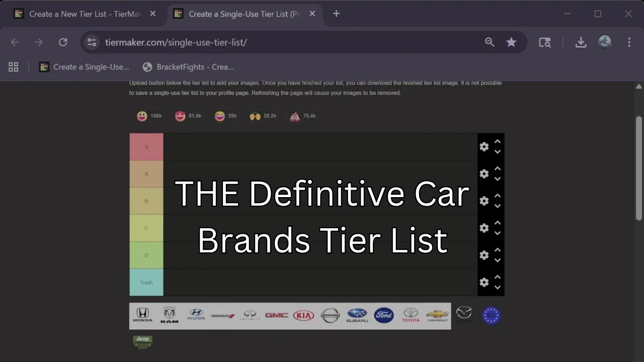Pick the RAM logo image
644x362 pixels.
pos(170,315)
